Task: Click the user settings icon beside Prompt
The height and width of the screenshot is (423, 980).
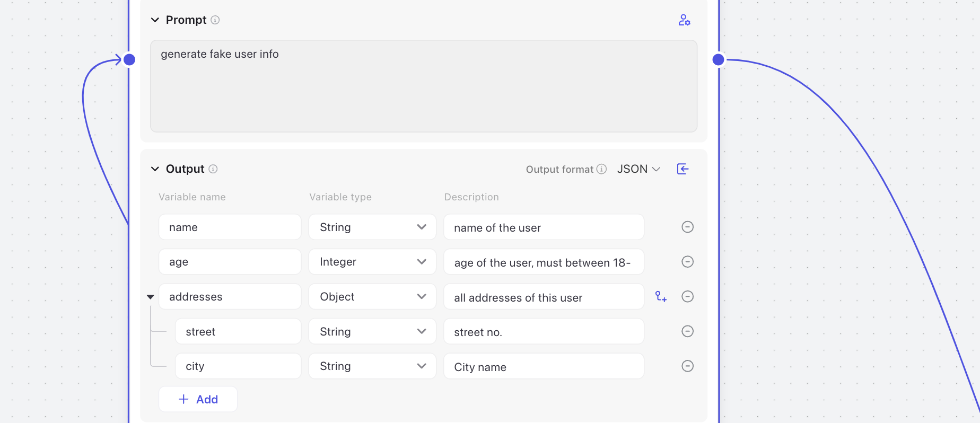Action: pyautogui.click(x=684, y=20)
